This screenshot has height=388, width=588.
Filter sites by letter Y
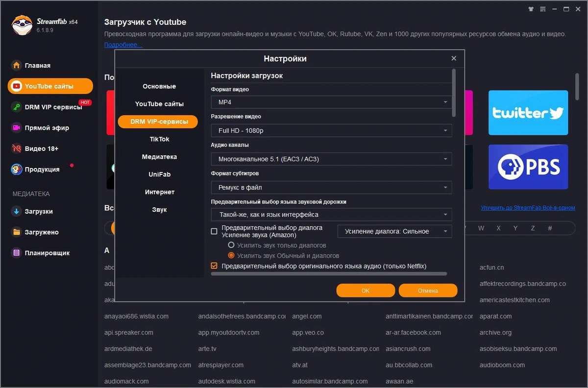pos(515,228)
